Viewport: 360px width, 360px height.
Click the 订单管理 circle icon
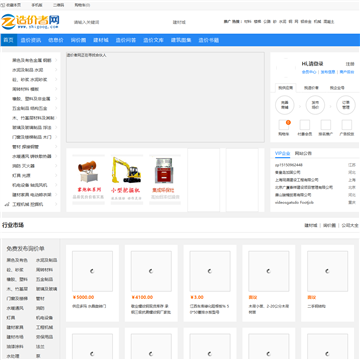coord(346,105)
